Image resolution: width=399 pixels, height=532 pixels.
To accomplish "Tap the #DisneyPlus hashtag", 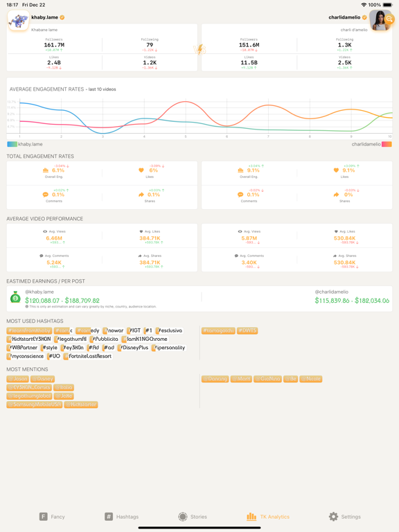I will click(133, 348).
